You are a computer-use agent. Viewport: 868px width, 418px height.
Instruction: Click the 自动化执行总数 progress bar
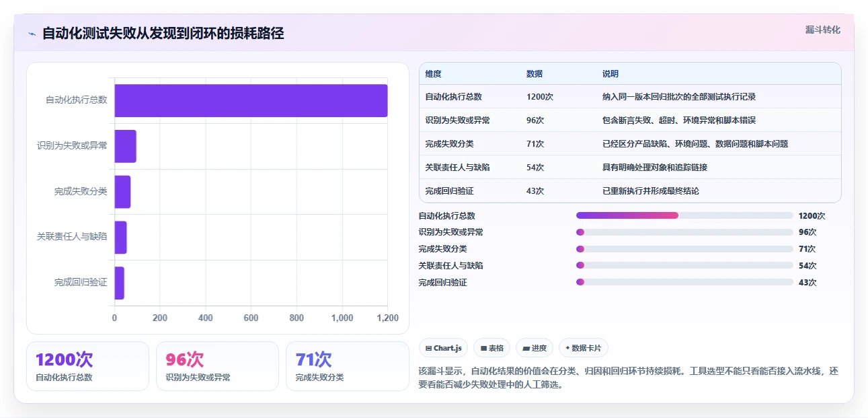coord(684,215)
